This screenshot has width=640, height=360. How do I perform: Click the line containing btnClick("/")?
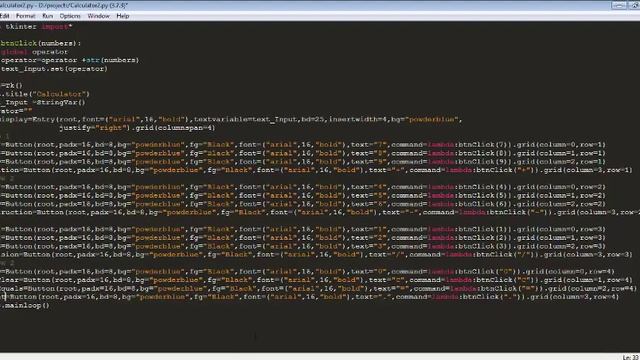(x=316, y=254)
